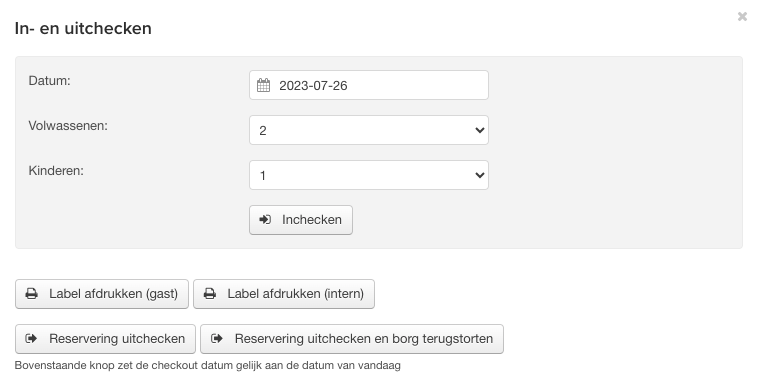Click the Kinderen label
The height and width of the screenshot is (375, 760).
click(56, 171)
